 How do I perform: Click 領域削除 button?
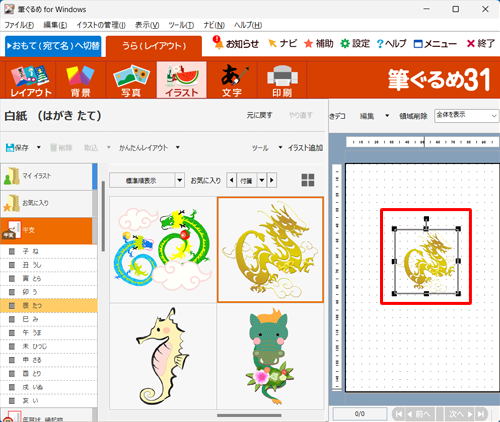click(413, 116)
